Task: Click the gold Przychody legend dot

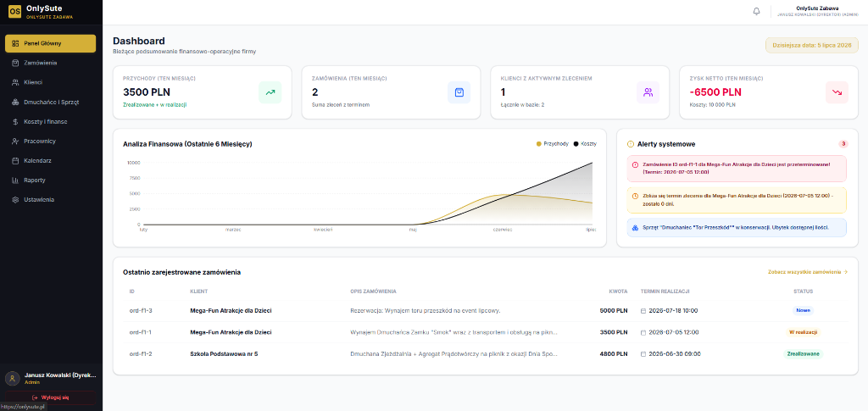Action: (x=538, y=144)
